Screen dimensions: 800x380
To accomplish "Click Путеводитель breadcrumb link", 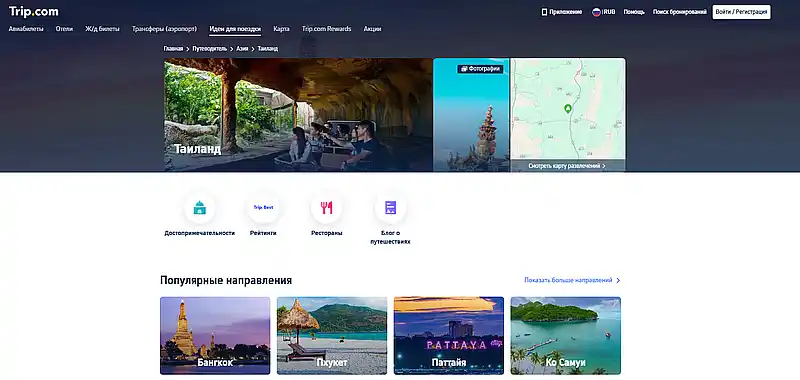I will (210, 49).
